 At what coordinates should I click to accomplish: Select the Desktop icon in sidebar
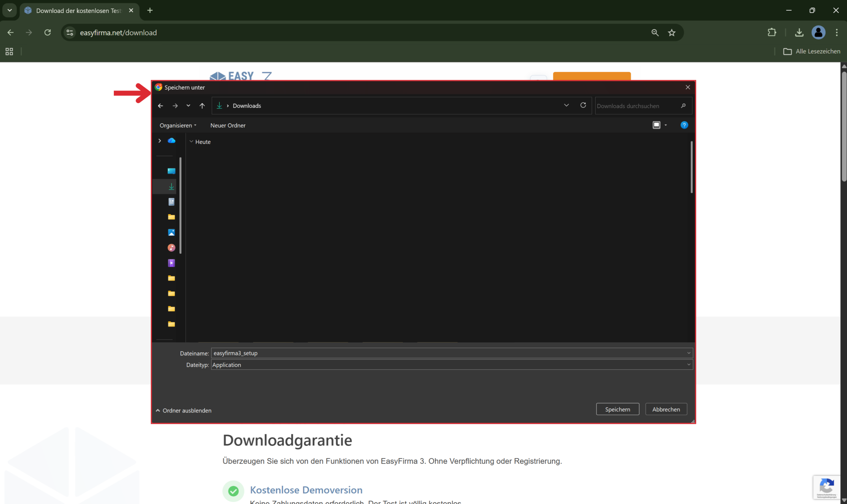pos(171,171)
